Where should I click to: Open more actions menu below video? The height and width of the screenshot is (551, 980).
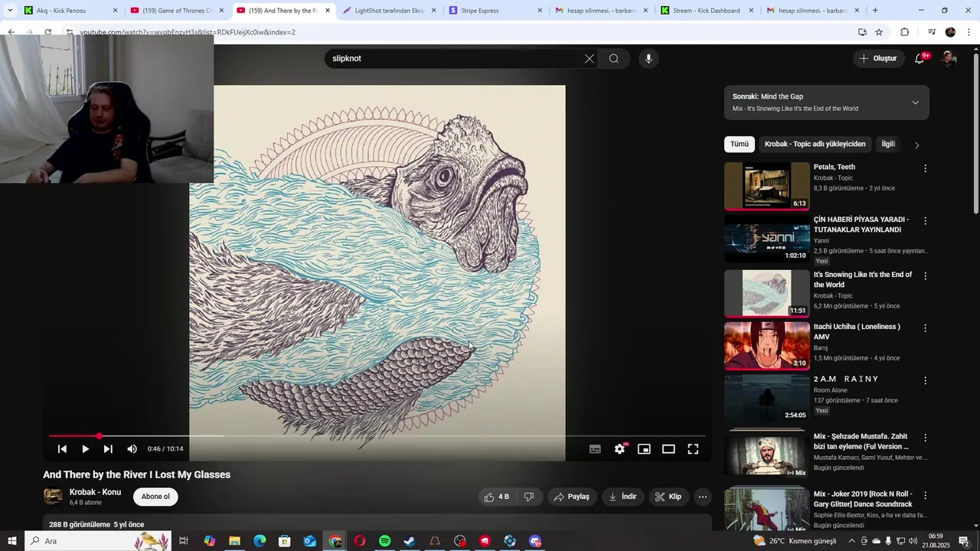pyautogui.click(x=702, y=497)
